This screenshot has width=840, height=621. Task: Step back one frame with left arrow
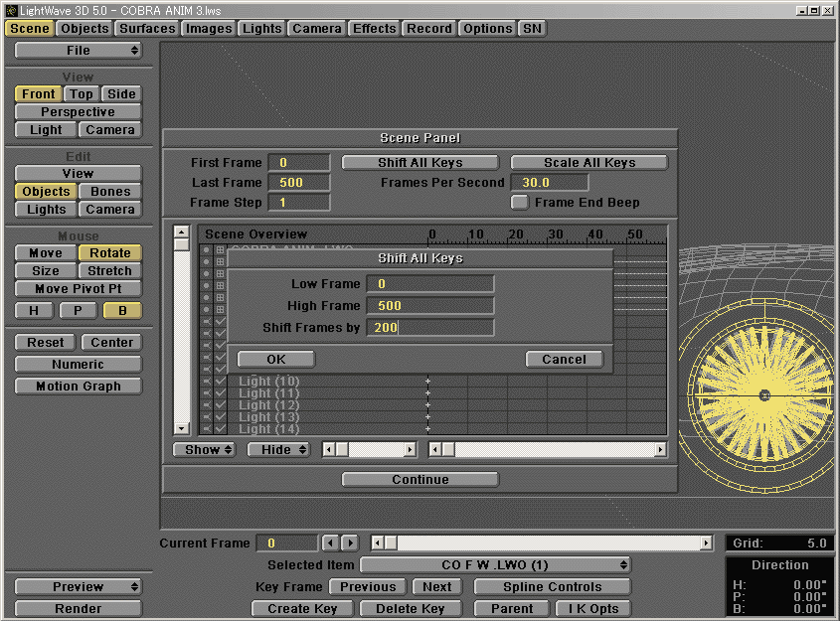pyautogui.click(x=331, y=543)
